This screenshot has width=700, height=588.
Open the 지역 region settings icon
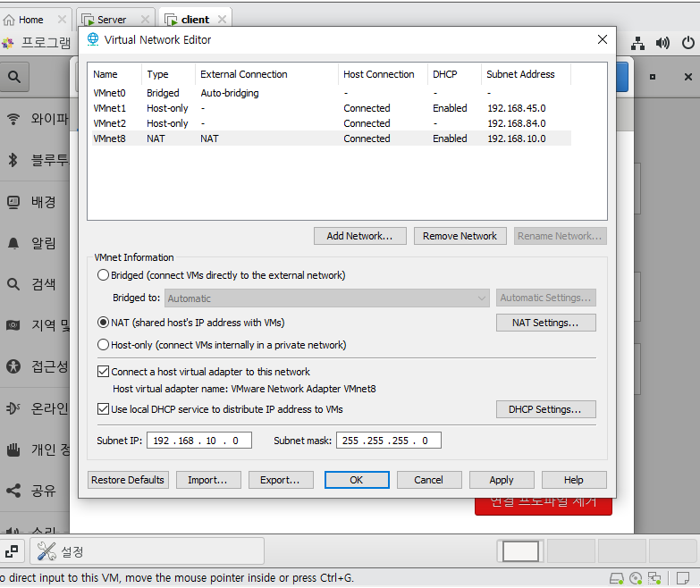point(13,325)
